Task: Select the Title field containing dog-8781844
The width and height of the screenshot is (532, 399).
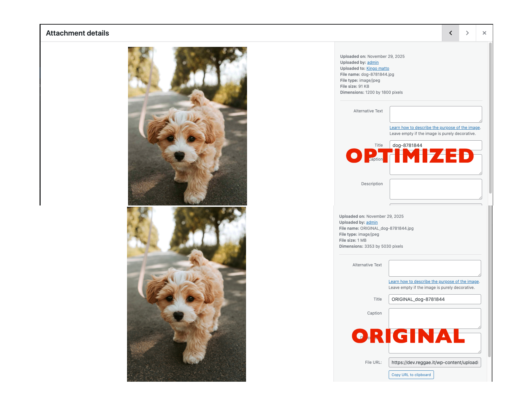Action: [436, 145]
